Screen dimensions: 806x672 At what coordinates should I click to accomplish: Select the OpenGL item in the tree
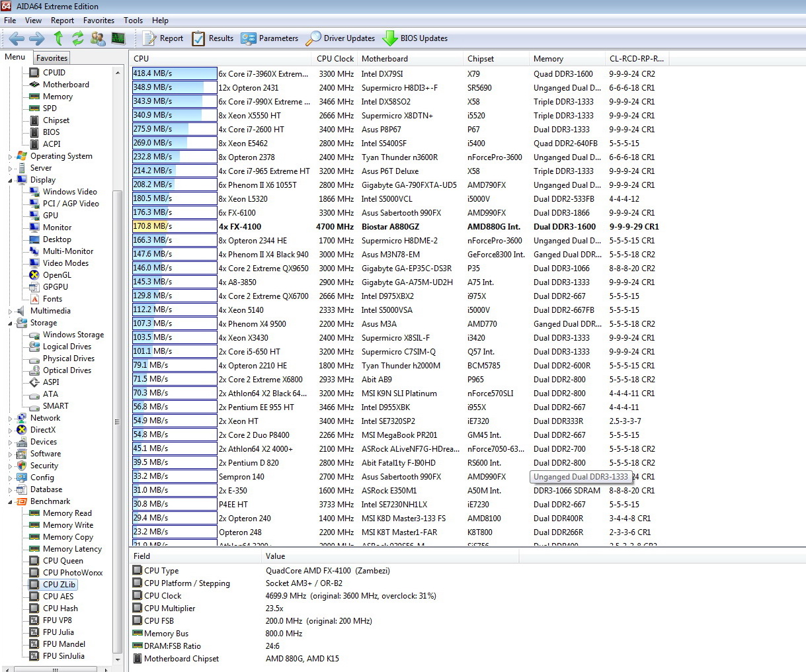(x=57, y=275)
